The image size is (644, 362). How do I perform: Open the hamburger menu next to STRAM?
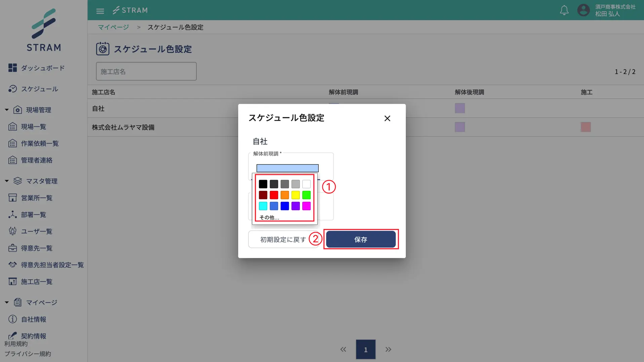click(x=100, y=10)
